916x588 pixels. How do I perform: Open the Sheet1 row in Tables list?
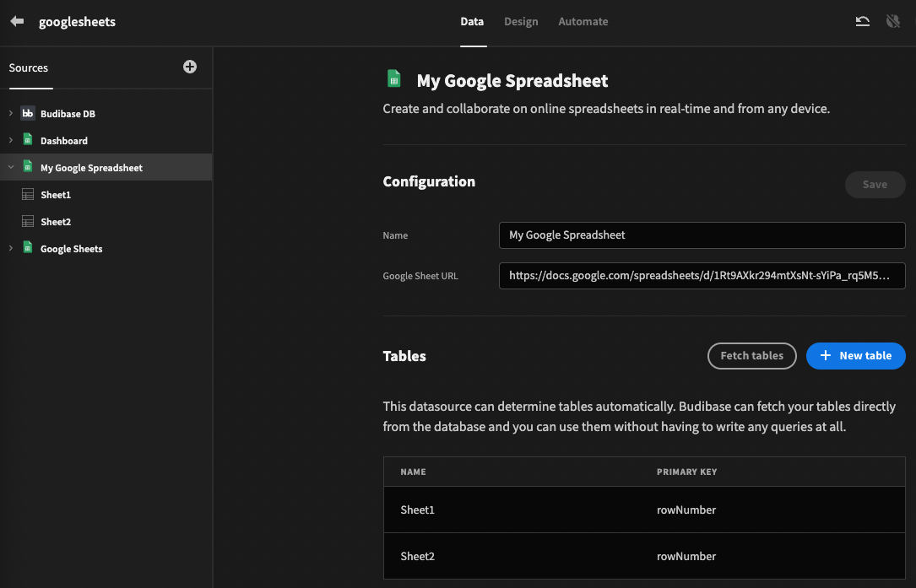click(644, 510)
